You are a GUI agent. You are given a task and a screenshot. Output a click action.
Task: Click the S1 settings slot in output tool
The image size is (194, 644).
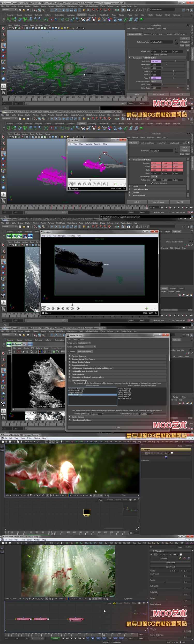point(146,453)
